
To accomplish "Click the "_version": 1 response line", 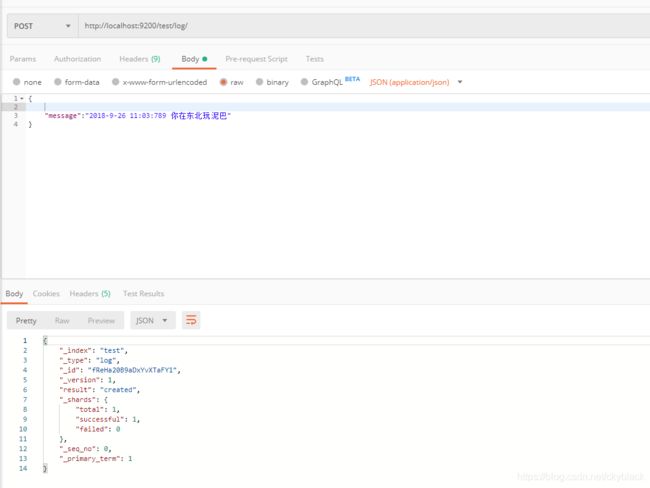I will (x=87, y=380).
